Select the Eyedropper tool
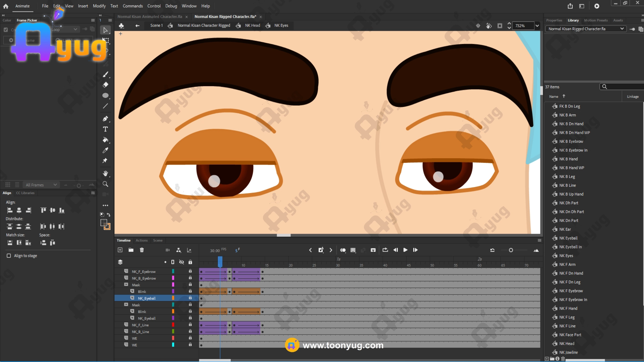 click(x=105, y=150)
